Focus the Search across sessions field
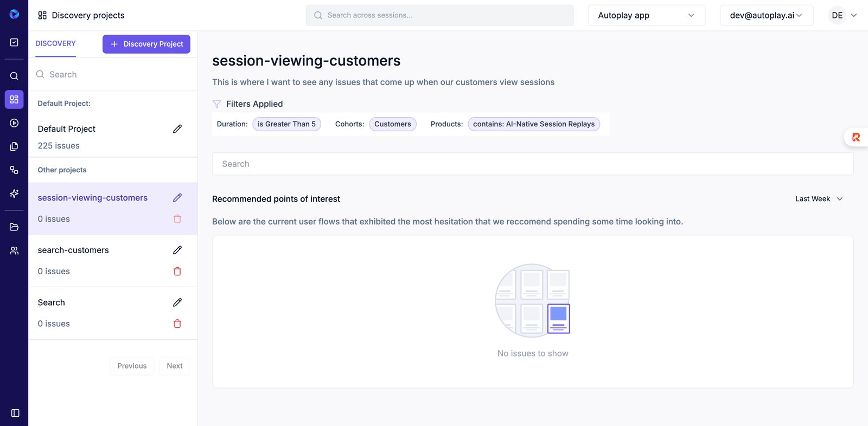The height and width of the screenshot is (426, 868). tap(439, 15)
